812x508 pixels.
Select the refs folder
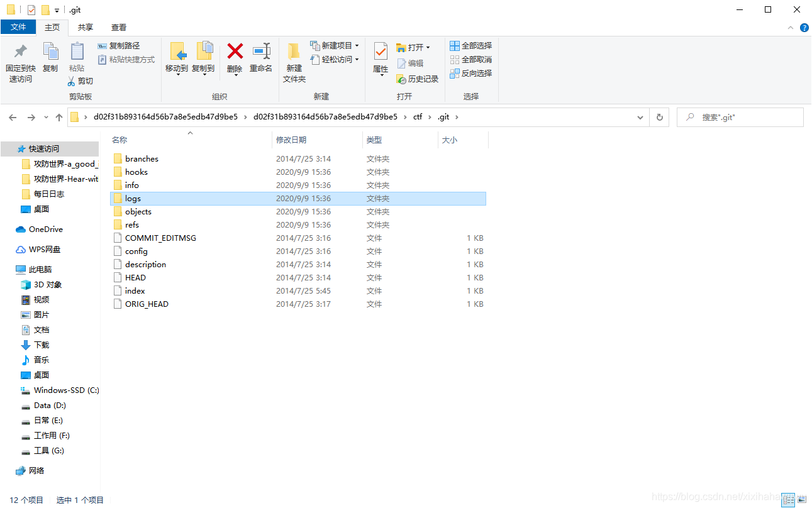[298, 225]
